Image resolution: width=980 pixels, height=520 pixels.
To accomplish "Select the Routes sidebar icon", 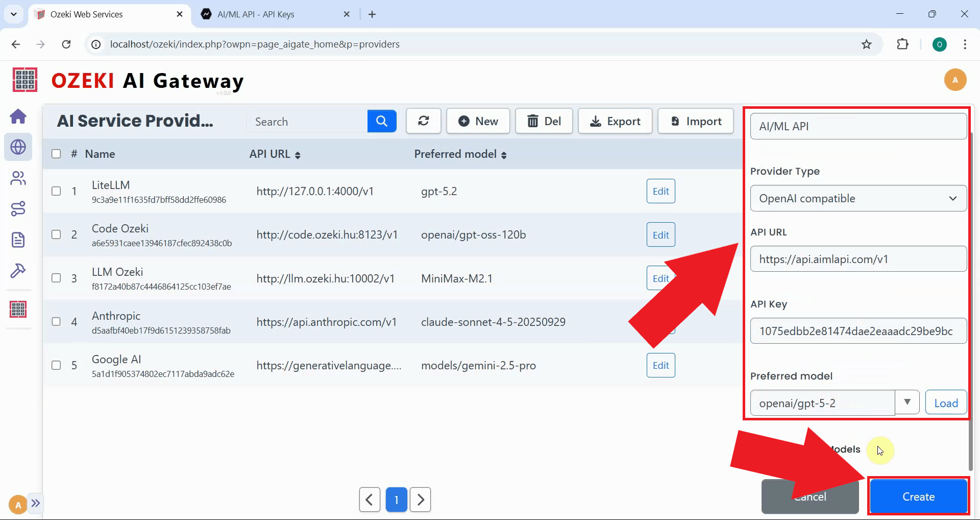I will pyautogui.click(x=18, y=208).
